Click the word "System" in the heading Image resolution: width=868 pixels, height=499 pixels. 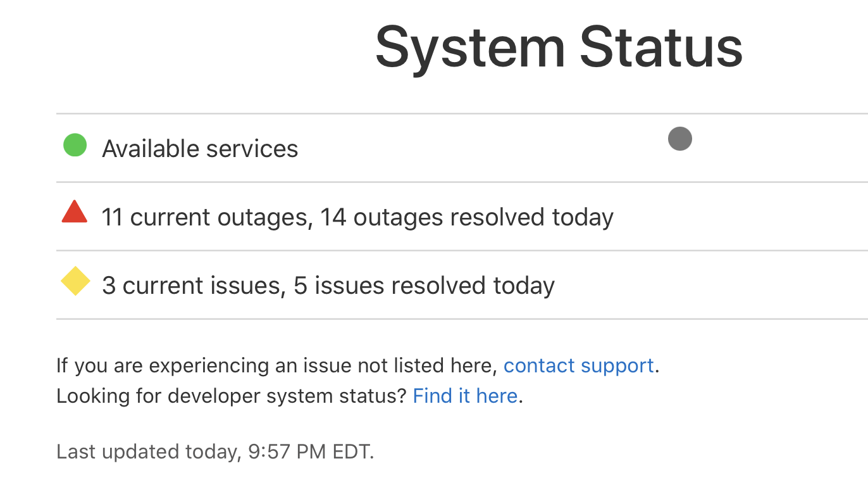pyautogui.click(x=469, y=47)
